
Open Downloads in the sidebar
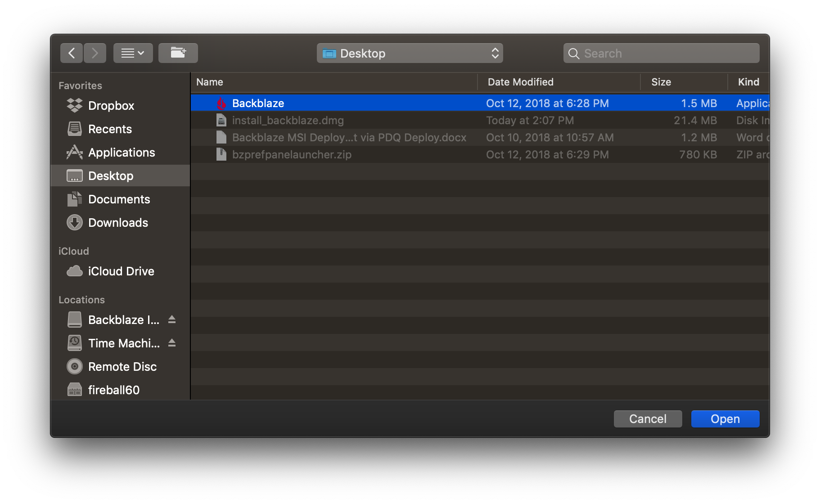[121, 222]
